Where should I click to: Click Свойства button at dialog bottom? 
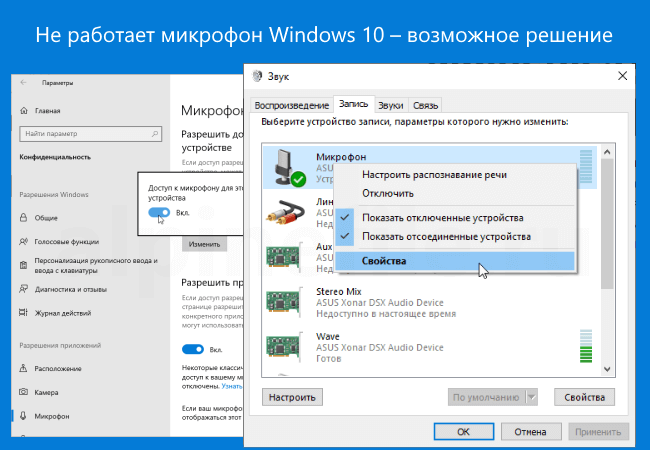point(585,397)
